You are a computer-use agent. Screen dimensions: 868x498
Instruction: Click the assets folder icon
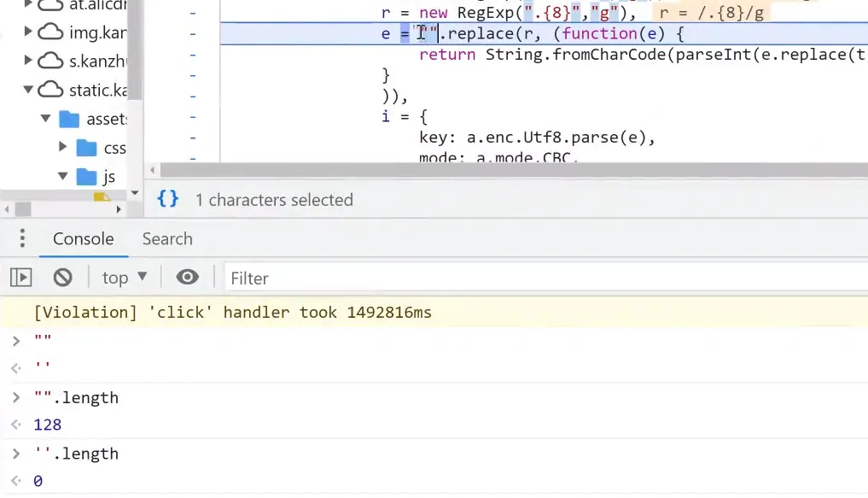point(69,119)
